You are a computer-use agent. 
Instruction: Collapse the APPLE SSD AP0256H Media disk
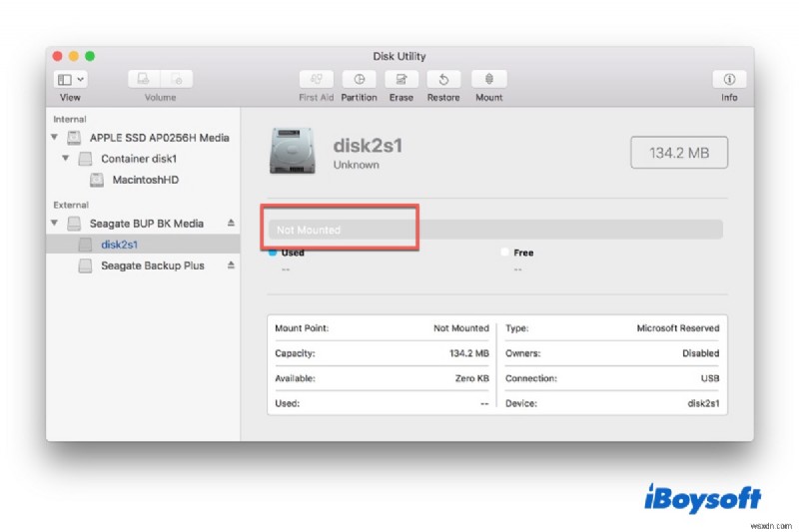pos(55,138)
